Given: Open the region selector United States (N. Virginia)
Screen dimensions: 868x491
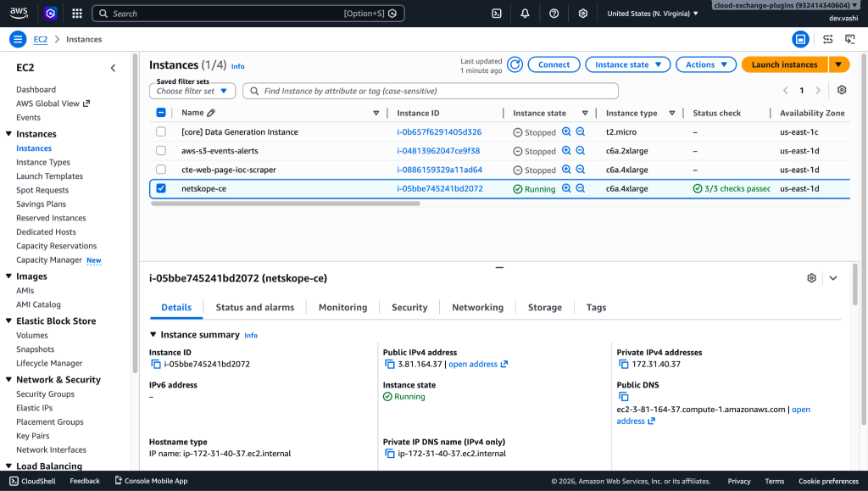Looking at the screenshot, I should pyautogui.click(x=652, y=14).
